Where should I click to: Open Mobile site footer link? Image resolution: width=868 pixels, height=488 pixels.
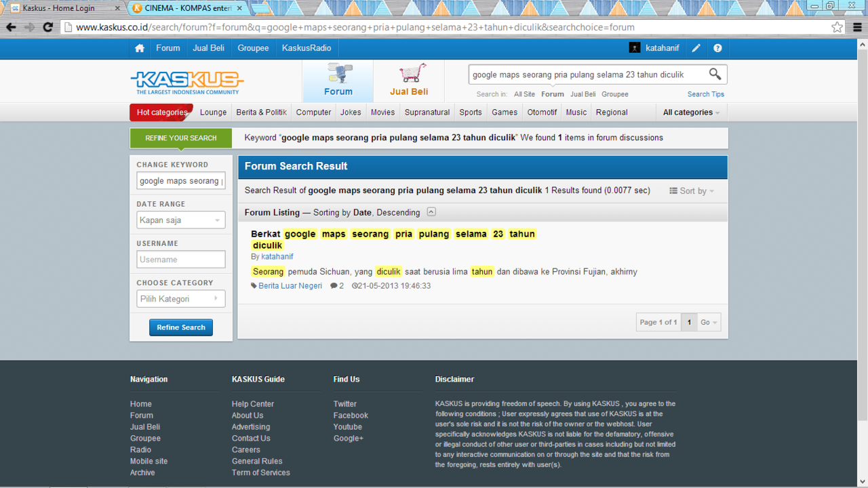[149, 461]
